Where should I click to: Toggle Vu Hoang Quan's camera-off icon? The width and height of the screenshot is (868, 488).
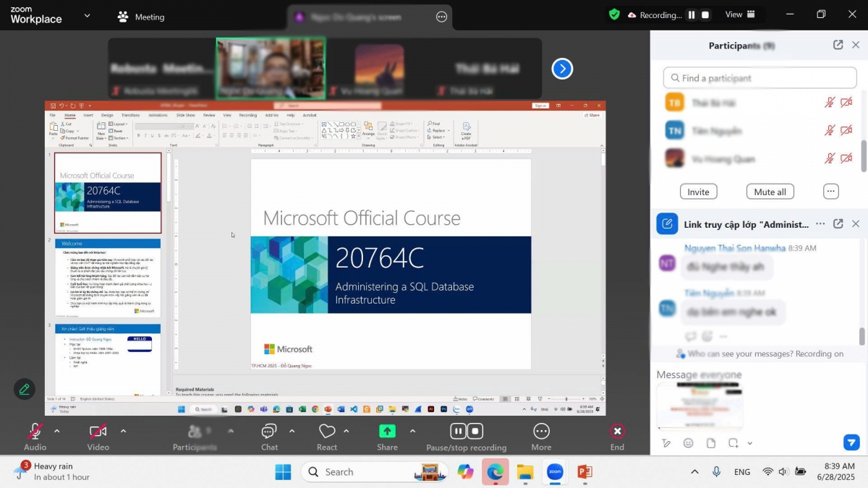(846, 158)
